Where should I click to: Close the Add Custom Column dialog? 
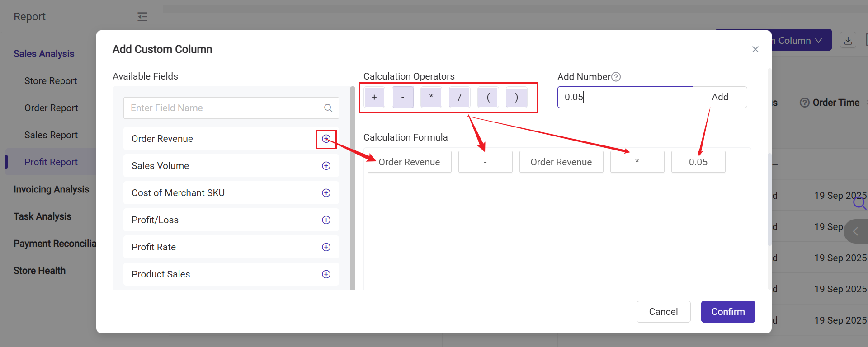tap(755, 49)
